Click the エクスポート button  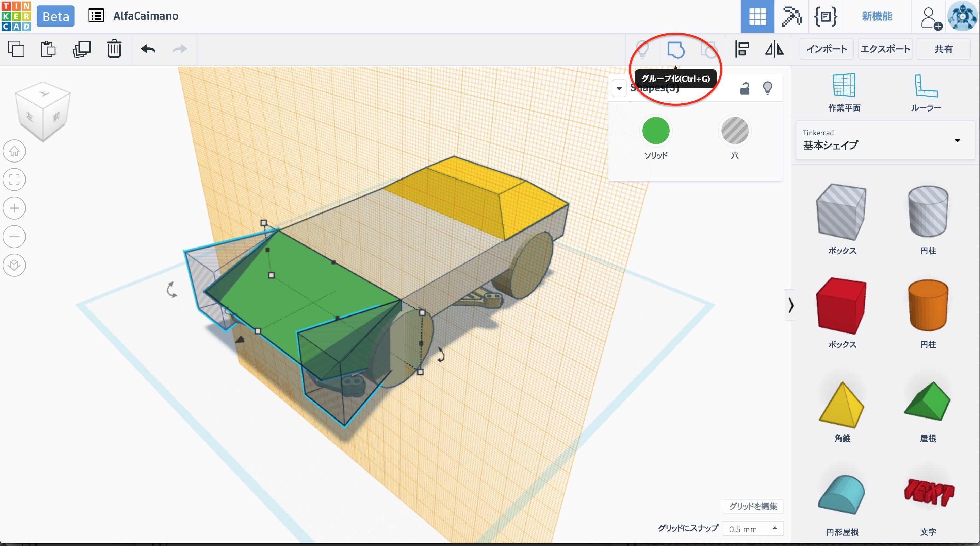pyautogui.click(x=885, y=49)
